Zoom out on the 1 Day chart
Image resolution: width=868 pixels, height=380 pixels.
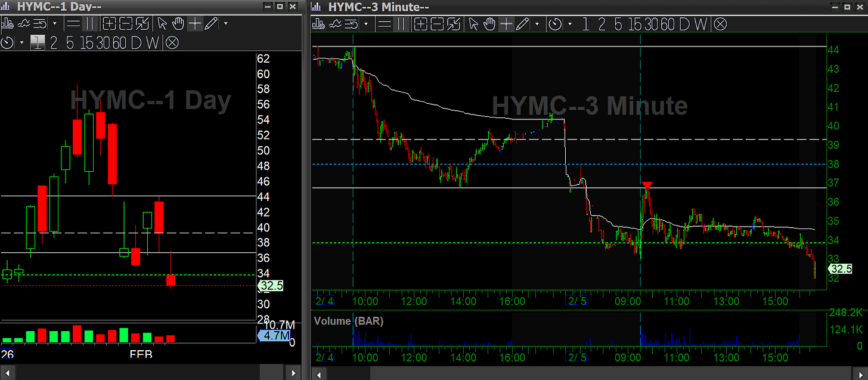point(126,23)
